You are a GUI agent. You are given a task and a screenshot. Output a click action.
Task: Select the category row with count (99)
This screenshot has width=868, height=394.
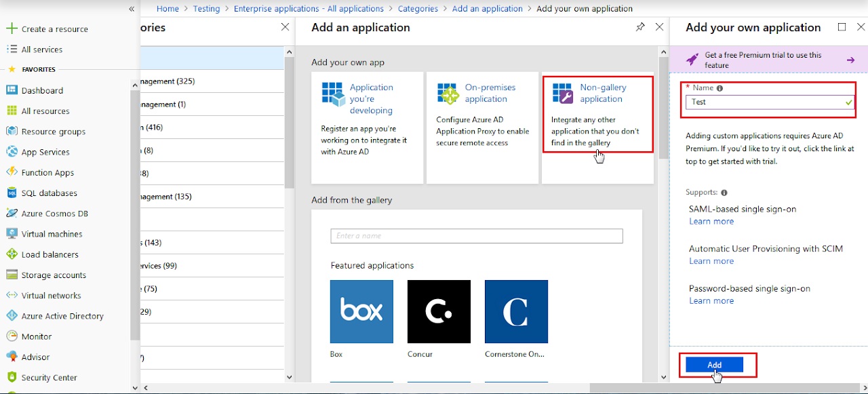[211, 265]
